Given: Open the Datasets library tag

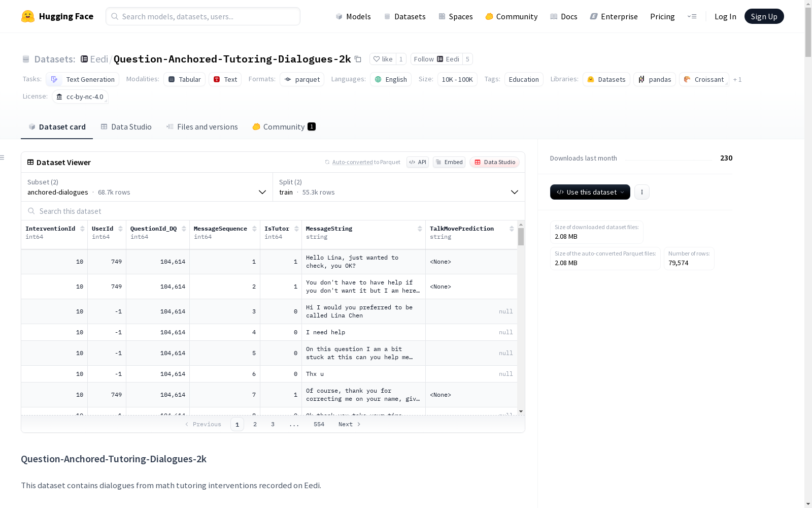Looking at the screenshot, I should click(x=606, y=79).
